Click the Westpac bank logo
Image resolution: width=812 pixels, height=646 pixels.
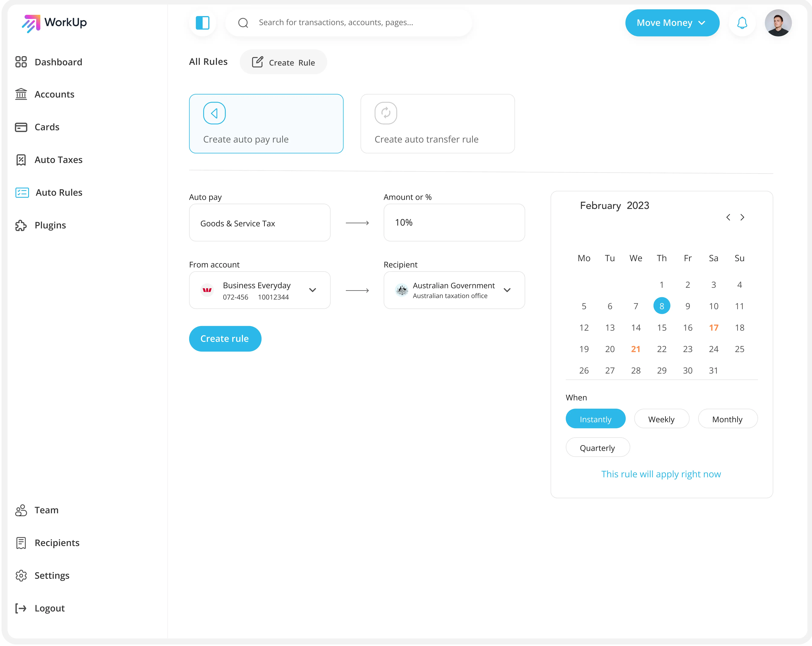(207, 290)
